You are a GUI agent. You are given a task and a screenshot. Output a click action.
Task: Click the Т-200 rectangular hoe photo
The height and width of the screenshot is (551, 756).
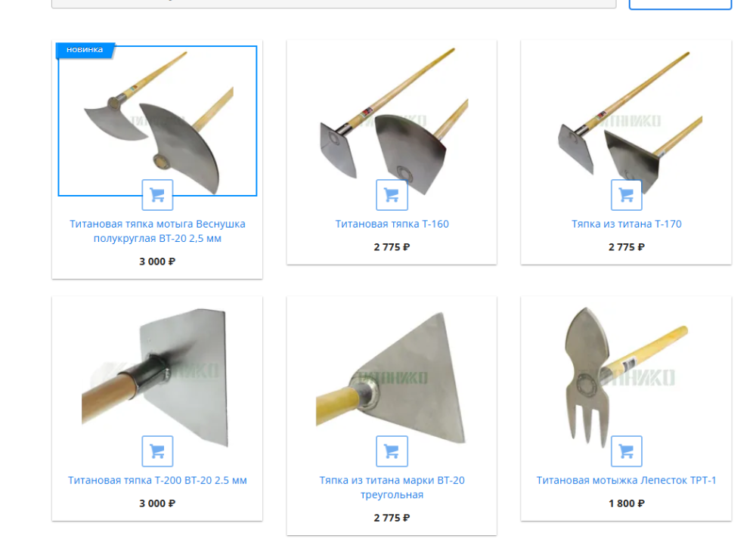157,376
